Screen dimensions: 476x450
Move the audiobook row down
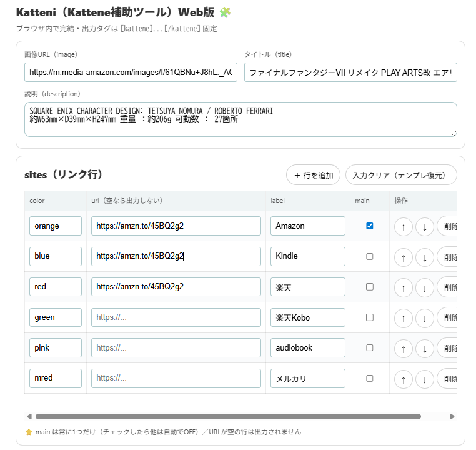click(424, 348)
